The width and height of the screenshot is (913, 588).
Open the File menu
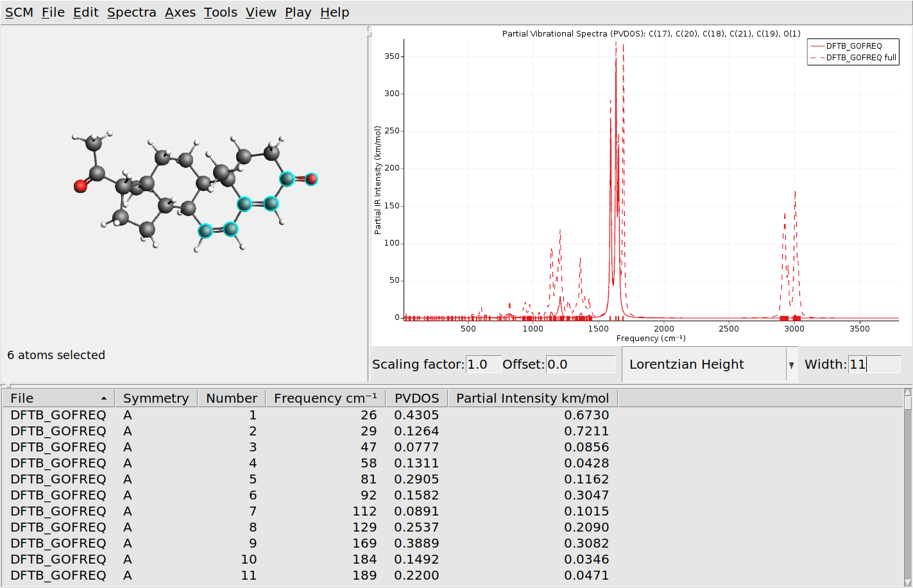point(53,12)
